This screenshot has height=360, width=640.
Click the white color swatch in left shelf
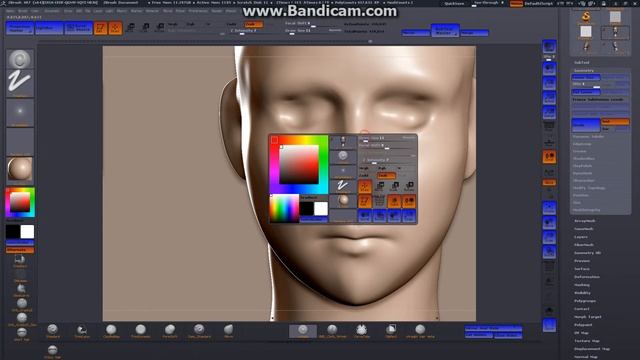coord(27,231)
